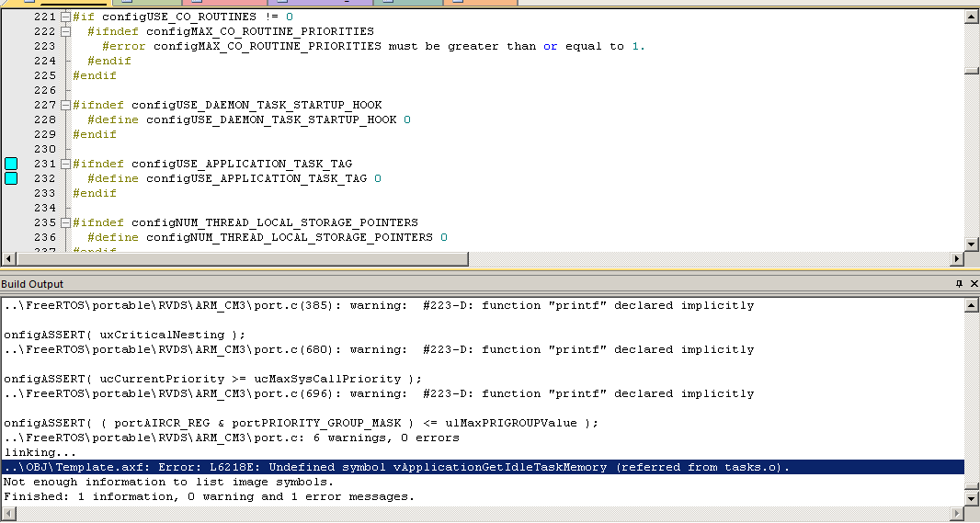This screenshot has height=523, width=980.
Task: Click the cyan bookmark marker on line 231
Action: [x=11, y=164]
